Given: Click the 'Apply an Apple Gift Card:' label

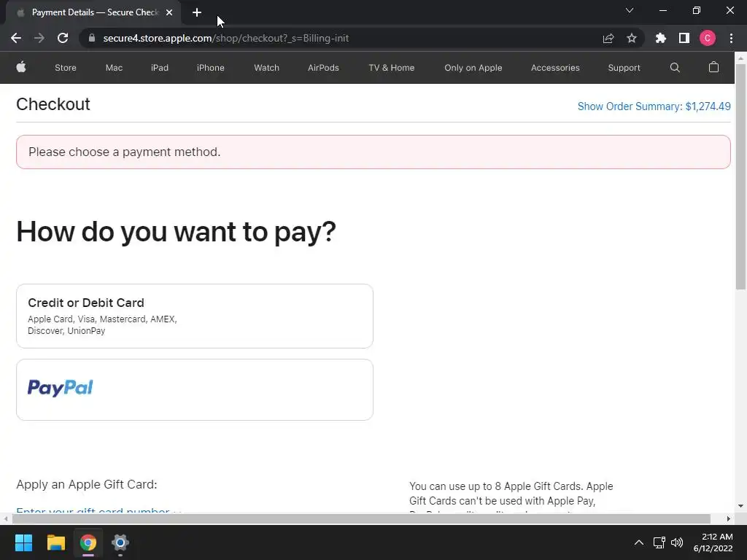Looking at the screenshot, I should coord(87,484).
